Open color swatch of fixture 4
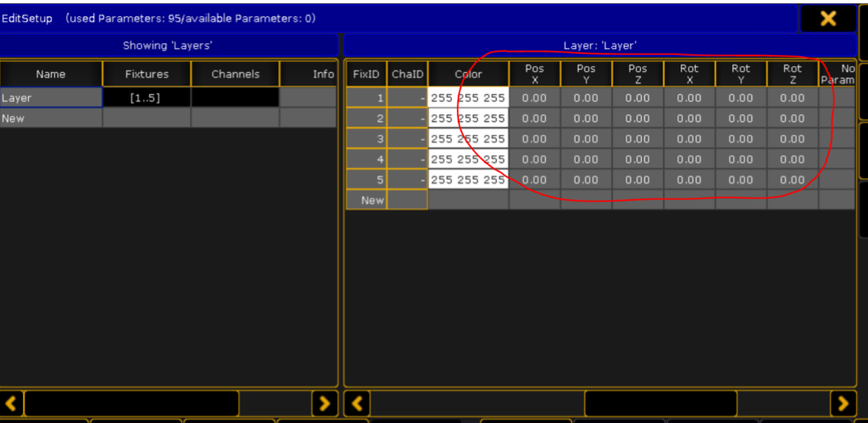This screenshot has height=423, width=868. coord(468,159)
